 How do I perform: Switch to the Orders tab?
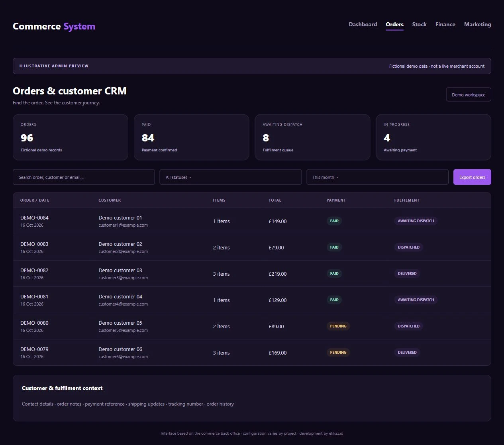[394, 24]
